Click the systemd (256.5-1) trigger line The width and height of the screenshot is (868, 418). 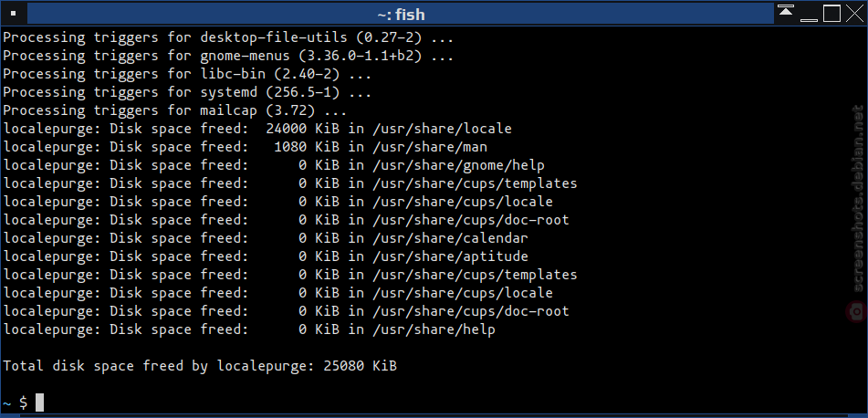[x=187, y=92]
